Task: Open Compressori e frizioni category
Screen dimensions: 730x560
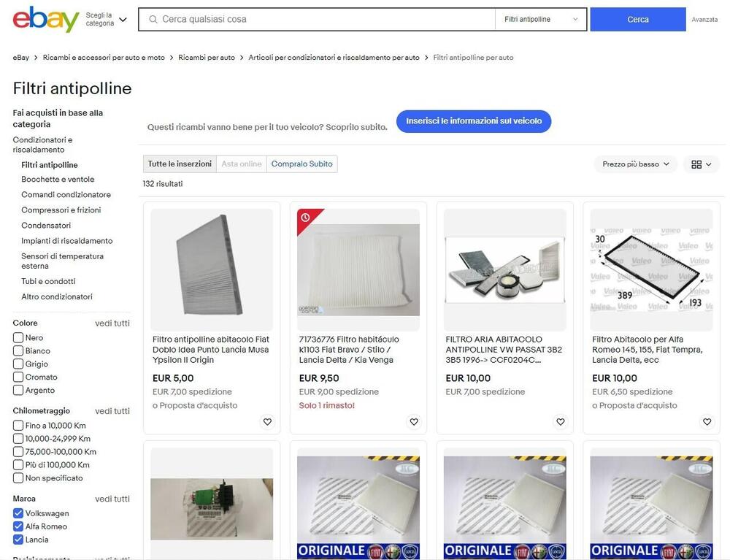Action: pos(61,210)
